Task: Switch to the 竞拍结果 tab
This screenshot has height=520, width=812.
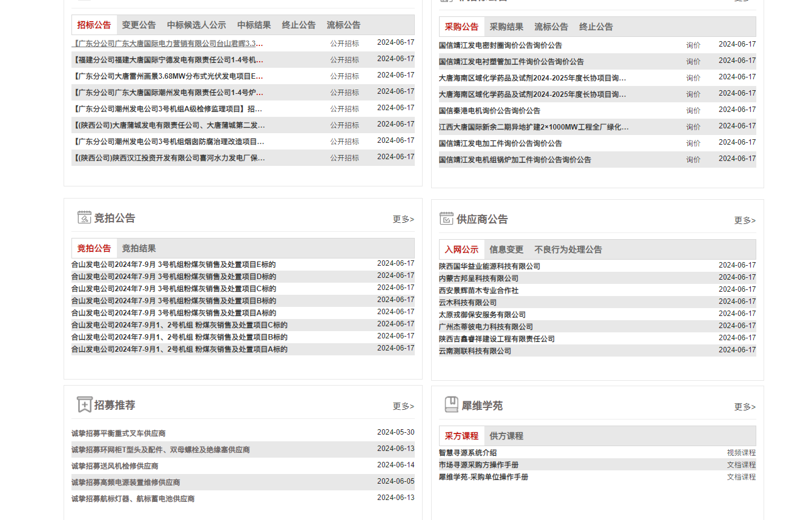Action: [x=139, y=248]
